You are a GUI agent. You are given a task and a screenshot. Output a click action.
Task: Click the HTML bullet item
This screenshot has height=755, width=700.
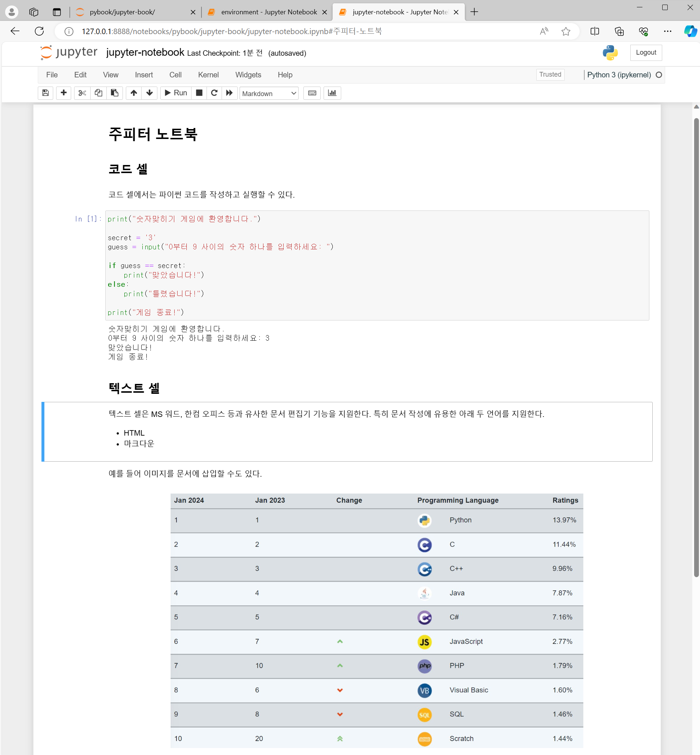[134, 433]
